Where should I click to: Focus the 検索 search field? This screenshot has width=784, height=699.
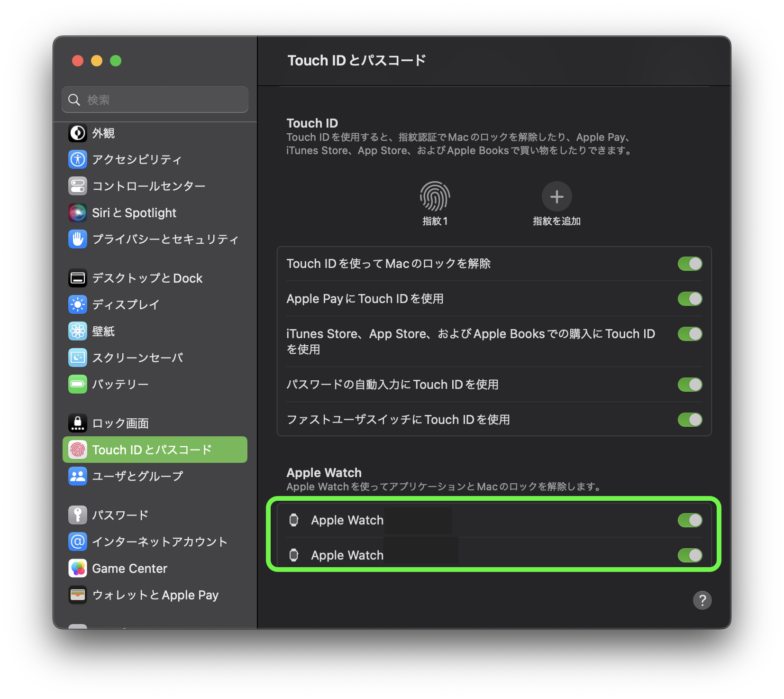[x=155, y=100]
